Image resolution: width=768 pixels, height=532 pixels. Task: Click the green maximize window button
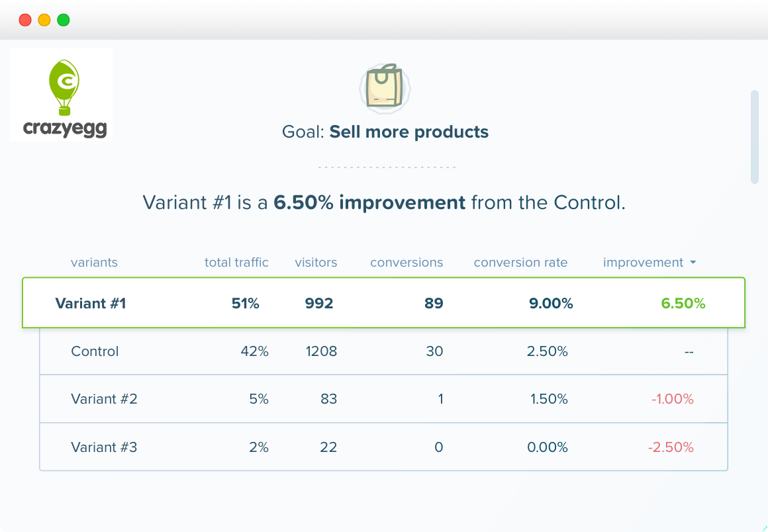tap(64, 20)
